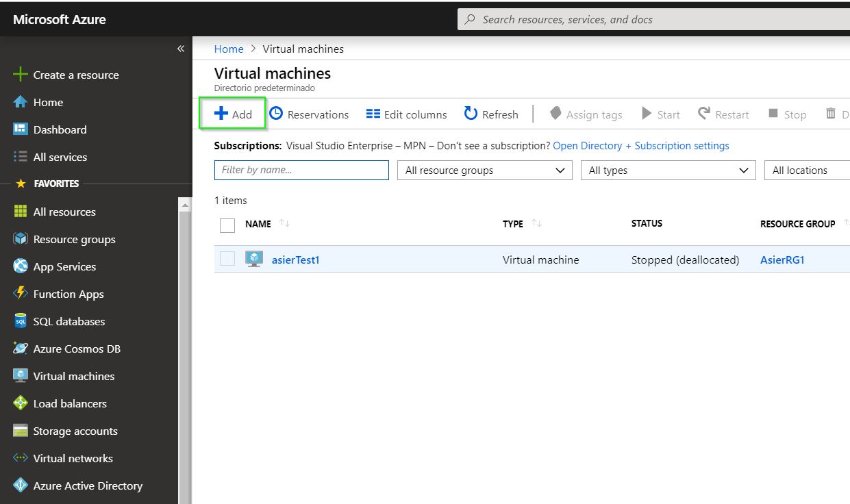Click the trash delete icon in toolbar

(x=831, y=114)
